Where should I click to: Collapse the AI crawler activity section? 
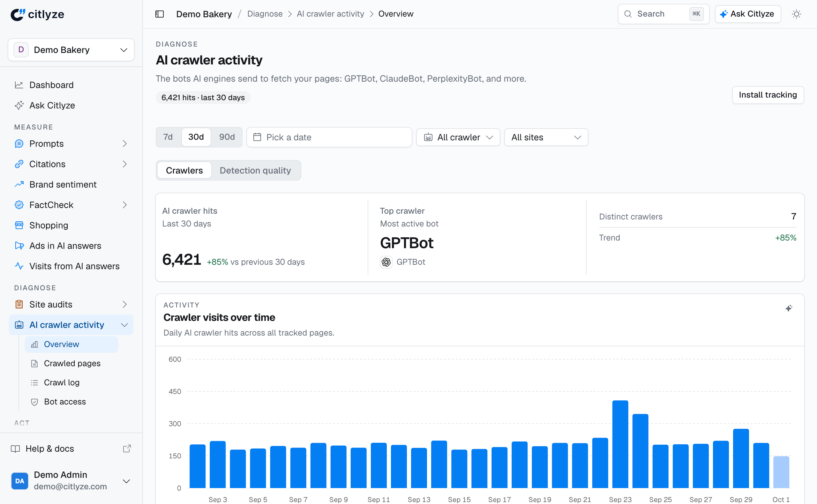click(124, 325)
